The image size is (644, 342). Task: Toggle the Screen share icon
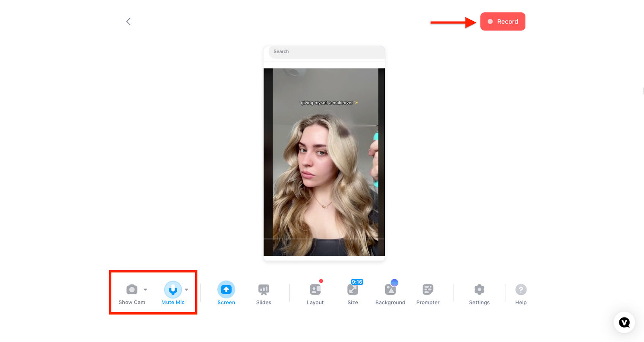tap(226, 290)
